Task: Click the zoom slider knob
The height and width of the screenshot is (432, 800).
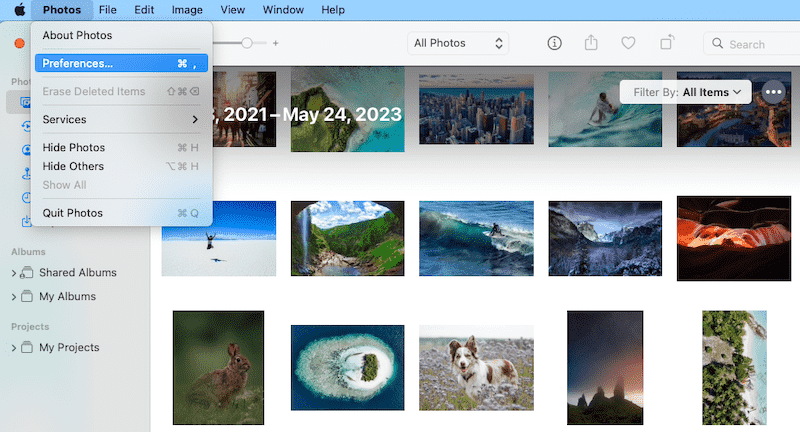Action: click(247, 43)
